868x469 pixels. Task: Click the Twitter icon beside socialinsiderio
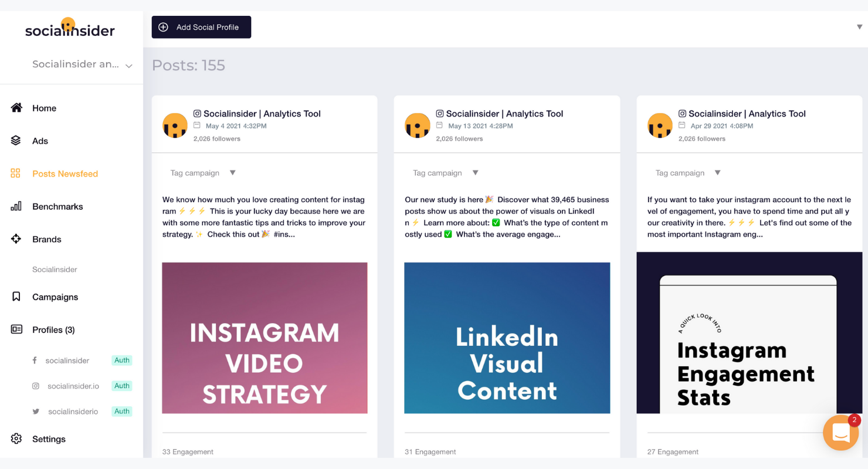(36, 412)
